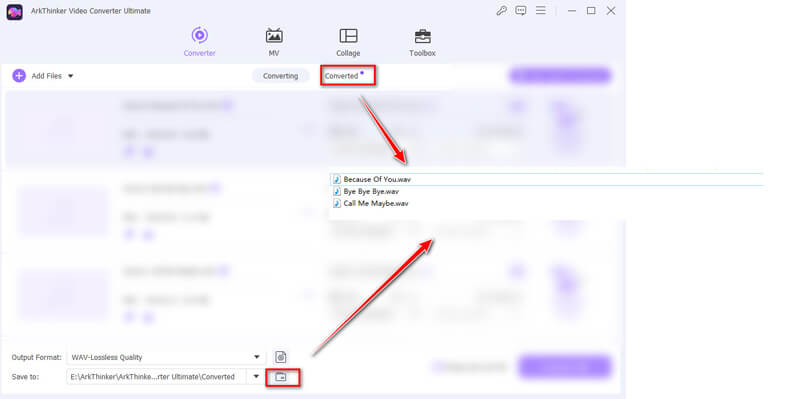Switch to the MV tab
Screen dimensions: 800x399
tap(274, 42)
